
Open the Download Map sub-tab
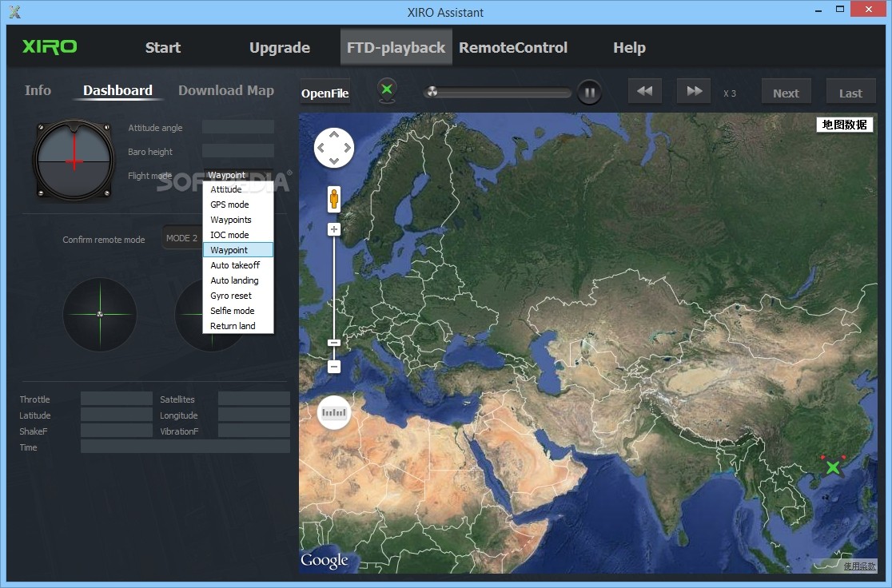(x=226, y=90)
